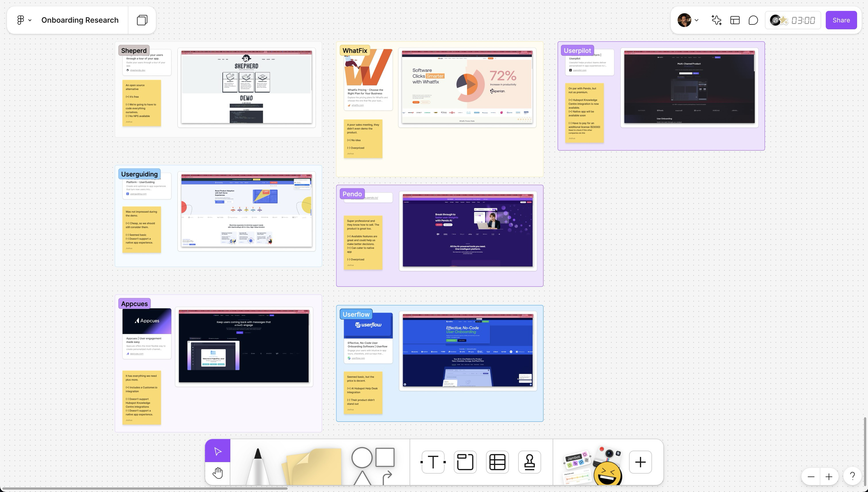Open the userflow.com link
This screenshot has height=492, width=868.
pyautogui.click(x=358, y=358)
